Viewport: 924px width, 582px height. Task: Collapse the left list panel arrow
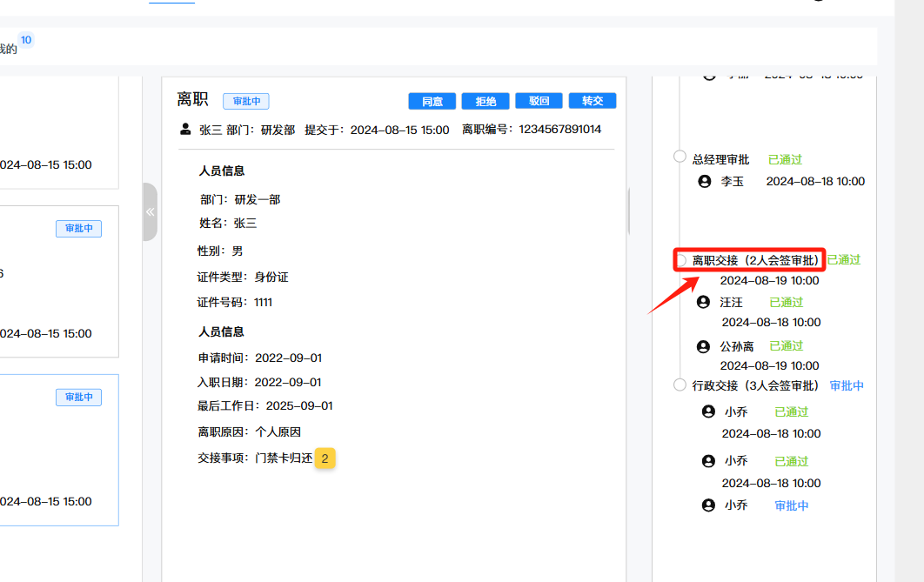tap(151, 212)
